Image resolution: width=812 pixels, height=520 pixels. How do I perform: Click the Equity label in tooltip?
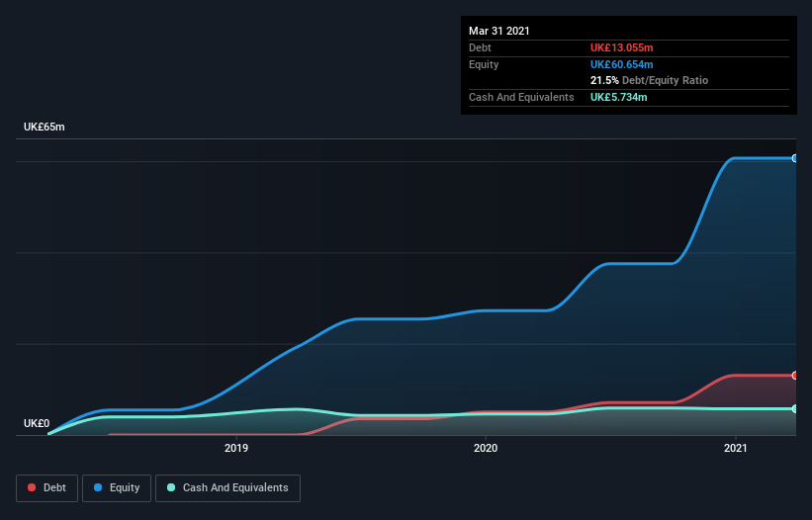[484, 64]
